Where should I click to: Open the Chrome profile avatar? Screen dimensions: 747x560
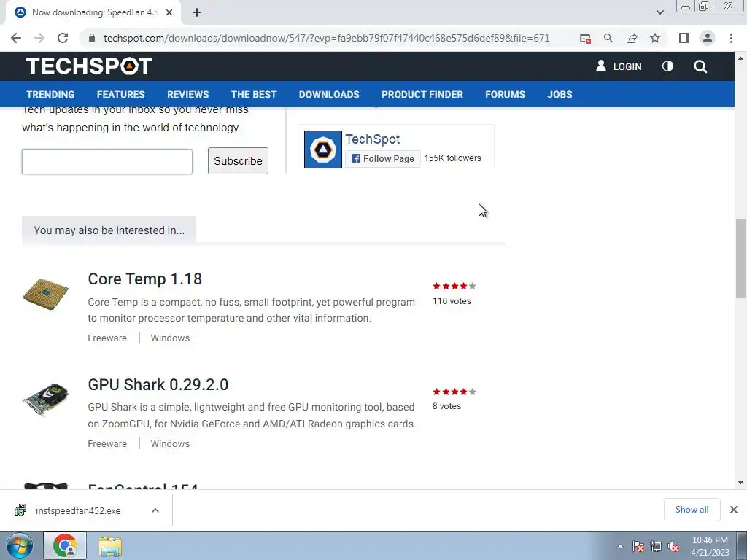pos(708,38)
